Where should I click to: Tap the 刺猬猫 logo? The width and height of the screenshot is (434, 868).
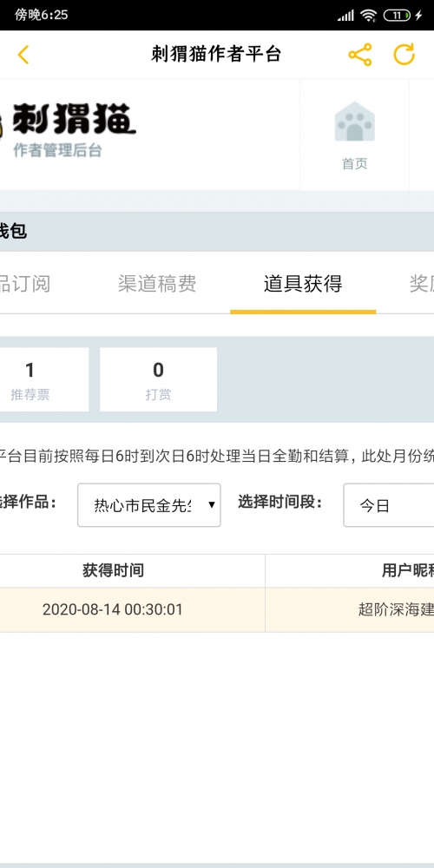68,120
